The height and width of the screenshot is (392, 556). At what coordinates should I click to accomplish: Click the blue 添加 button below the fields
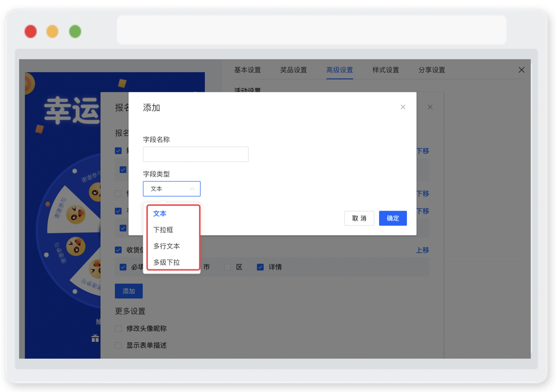(129, 291)
